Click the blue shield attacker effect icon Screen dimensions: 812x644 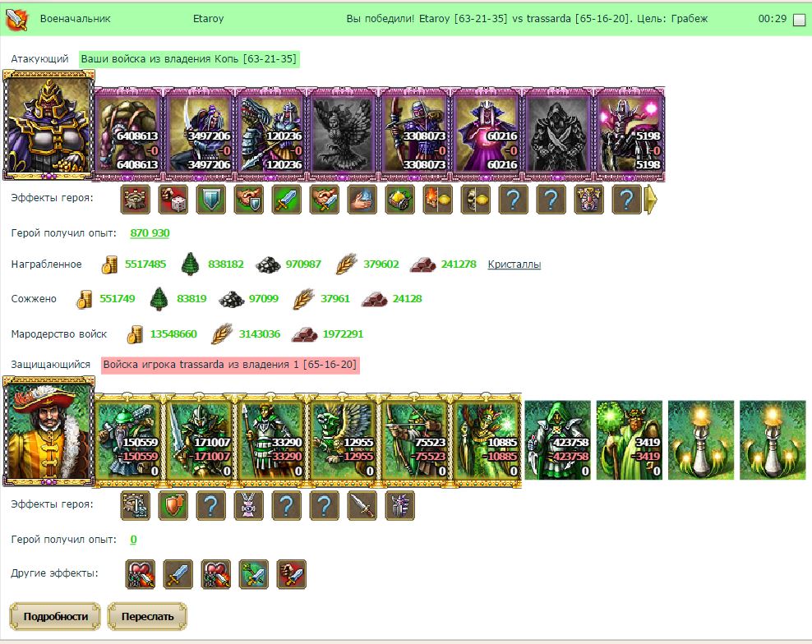point(210,200)
